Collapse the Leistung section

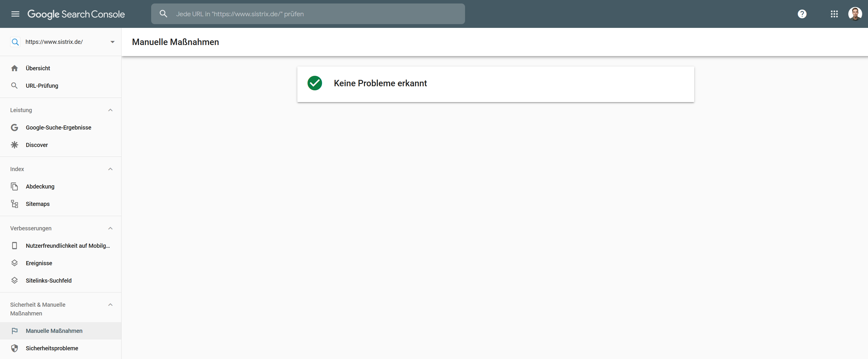[110, 110]
